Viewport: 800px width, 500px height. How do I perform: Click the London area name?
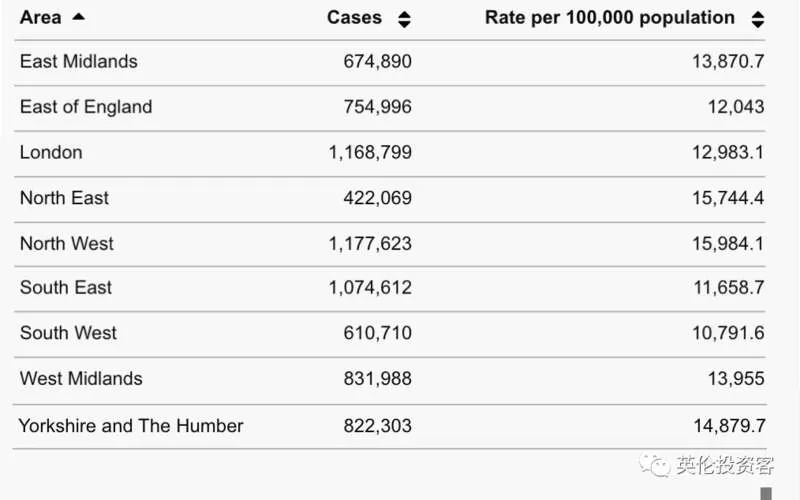51,152
